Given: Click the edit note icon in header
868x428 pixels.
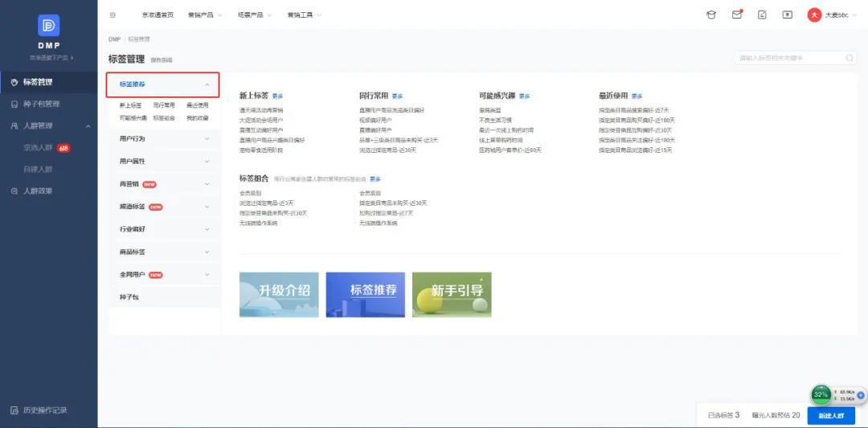Looking at the screenshot, I should 762,14.
